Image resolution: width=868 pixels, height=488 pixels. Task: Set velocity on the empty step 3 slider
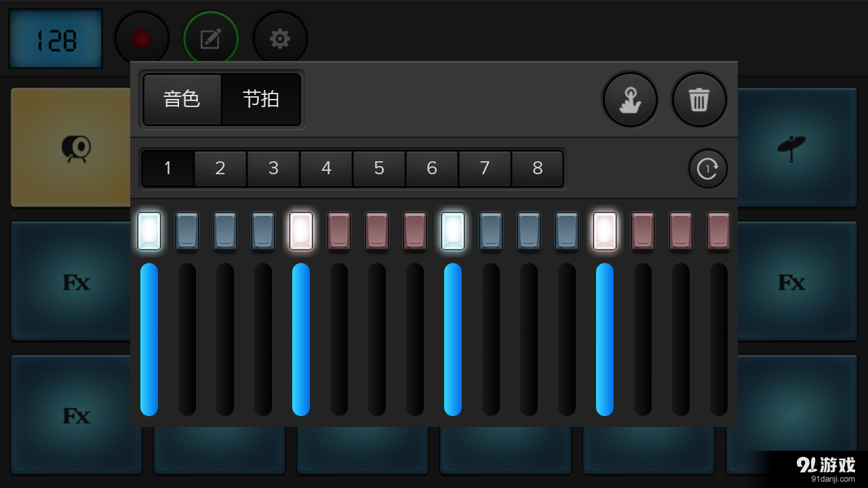225,340
